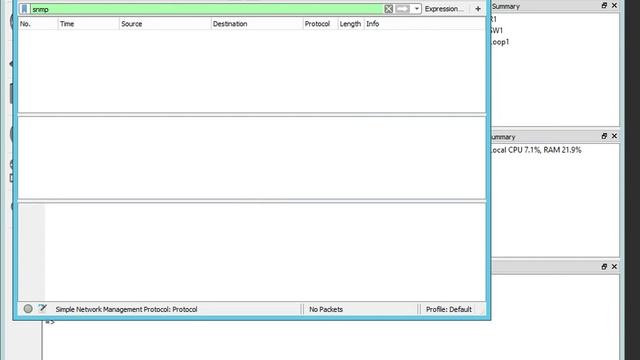640x360 pixels.
Task: Close the middle Summary panel
Action: [x=614, y=136]
